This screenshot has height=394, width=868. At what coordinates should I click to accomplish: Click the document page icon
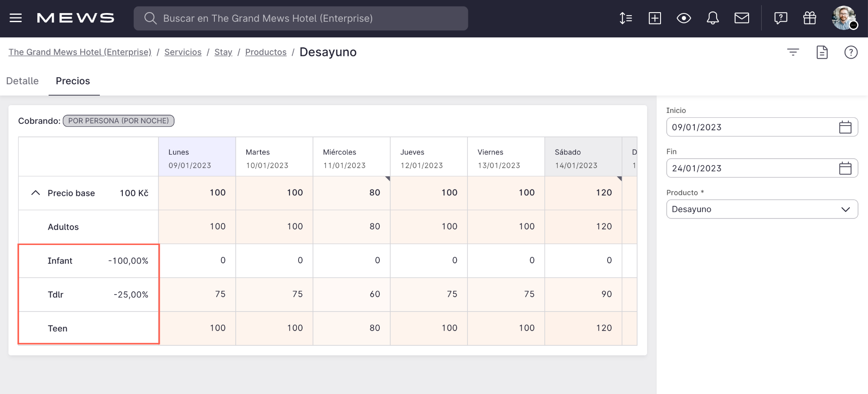coord(822,53)
